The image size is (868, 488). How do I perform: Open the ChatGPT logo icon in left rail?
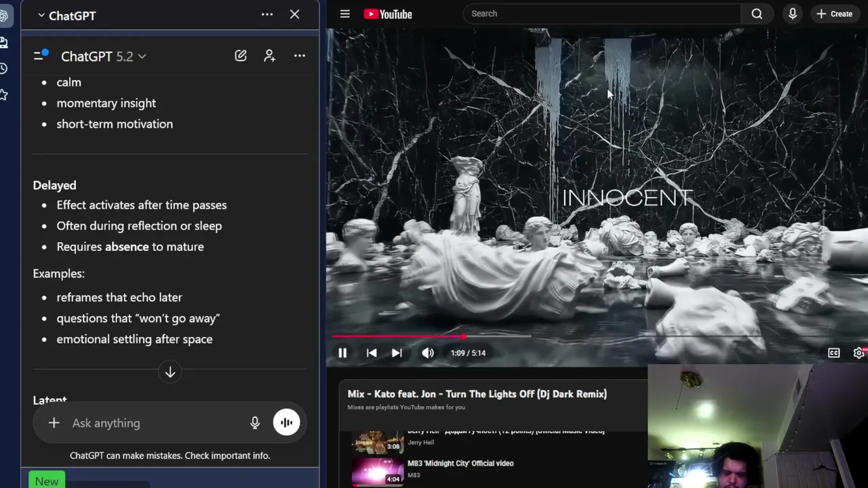coord(3,16)
